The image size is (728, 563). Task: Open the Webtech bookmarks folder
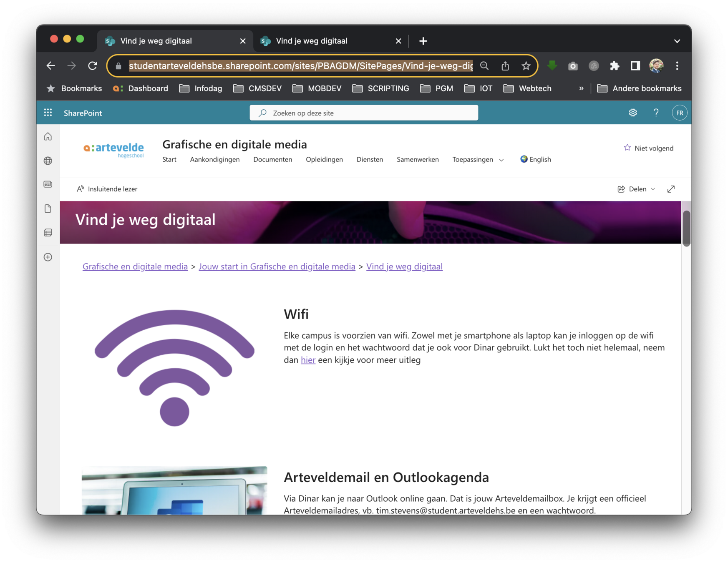[x=527, y=88]
